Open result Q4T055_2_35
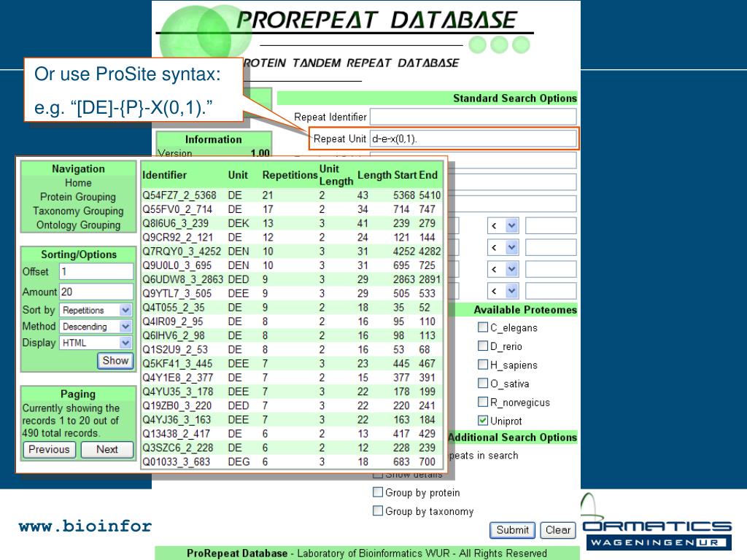This screenshot has height=560, width=747. [174, 308]
